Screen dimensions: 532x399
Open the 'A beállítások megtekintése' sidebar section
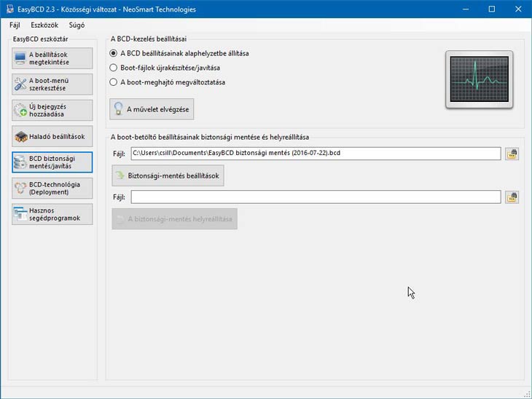tap(52, 58)
